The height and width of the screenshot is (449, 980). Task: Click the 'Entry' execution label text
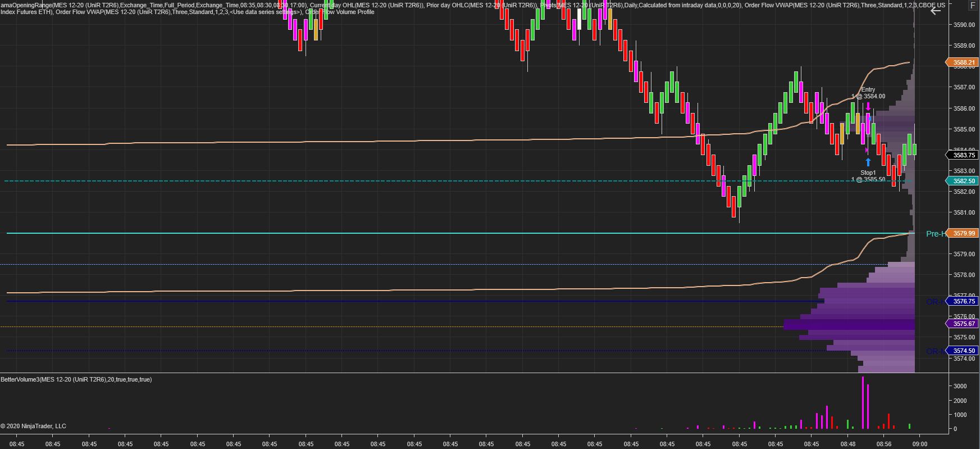pos(868,89)
